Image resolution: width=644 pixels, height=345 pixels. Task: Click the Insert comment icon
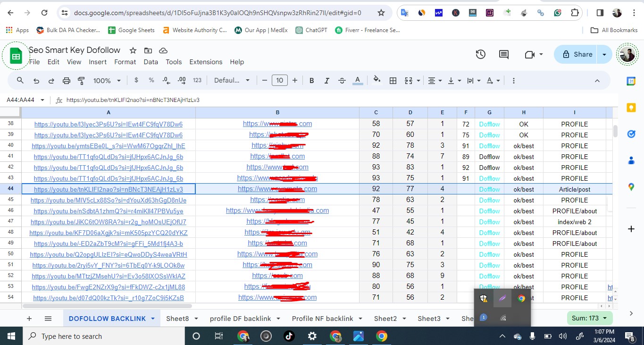point(503,54)
